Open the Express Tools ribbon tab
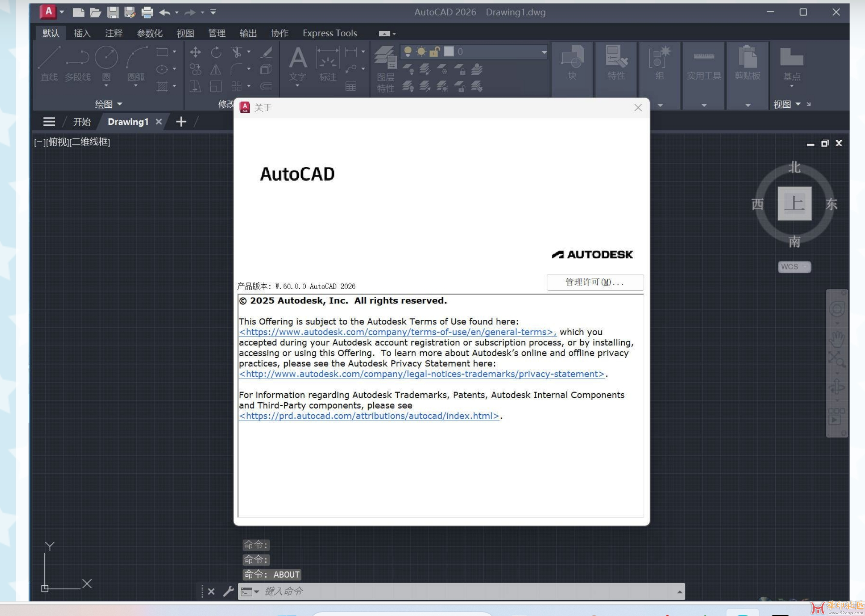 [330, 33]
